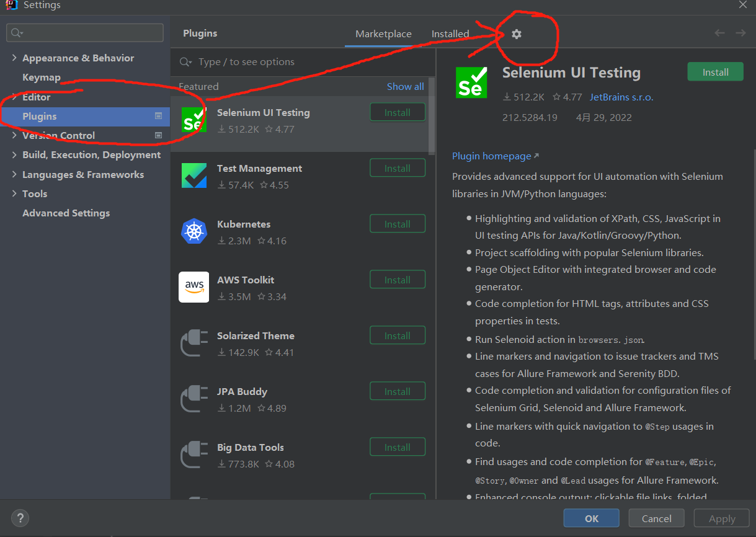
Task: Switch to the Installed tab
Action: click(x=450, y=34)
